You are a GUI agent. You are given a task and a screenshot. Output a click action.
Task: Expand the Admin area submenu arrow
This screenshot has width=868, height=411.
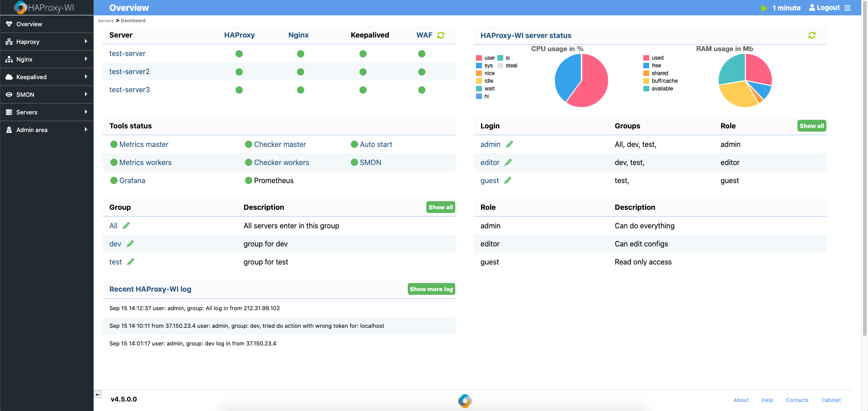(x=86, y=129)
